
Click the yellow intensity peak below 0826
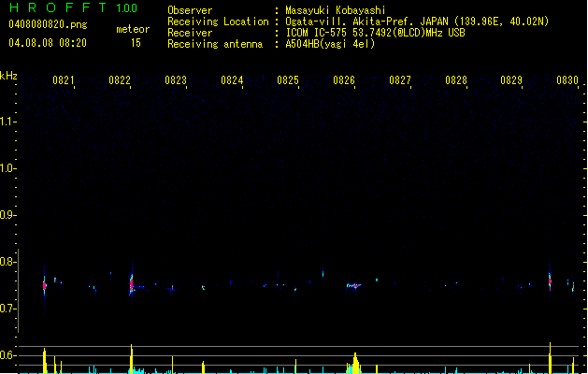click(x=355, y=363)
